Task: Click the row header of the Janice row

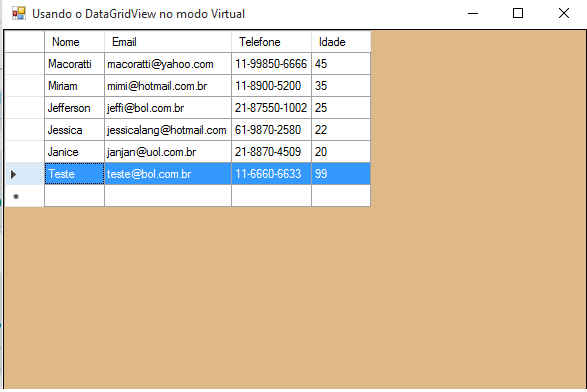Action: point(25,152)
